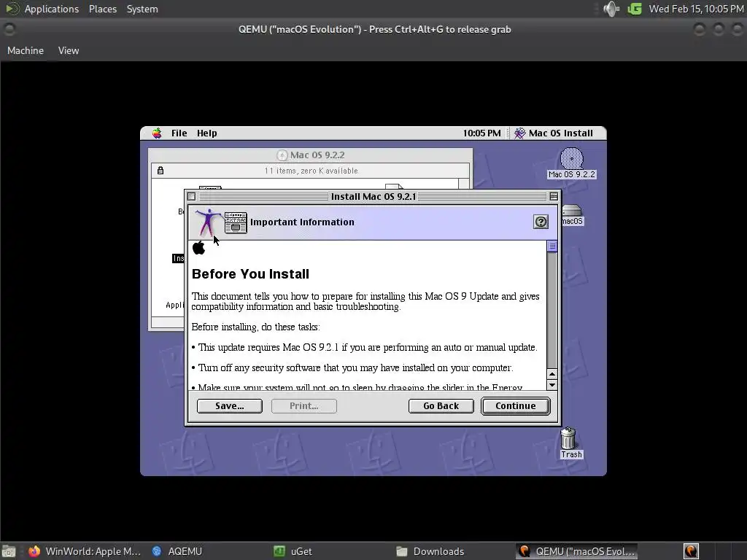Select the macOS hard disk desktop icon
The height and width of the screenshot is (560, 747).
572,215
